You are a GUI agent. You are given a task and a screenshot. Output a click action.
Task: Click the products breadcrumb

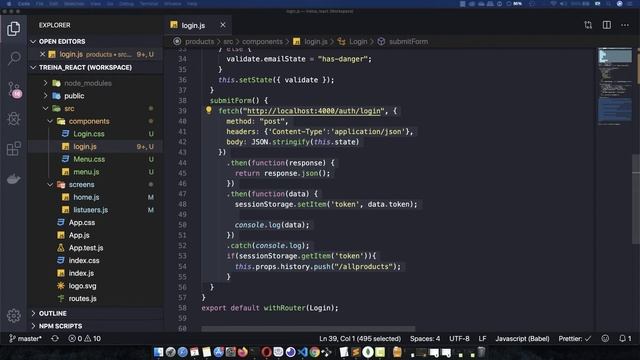(199, 41)
